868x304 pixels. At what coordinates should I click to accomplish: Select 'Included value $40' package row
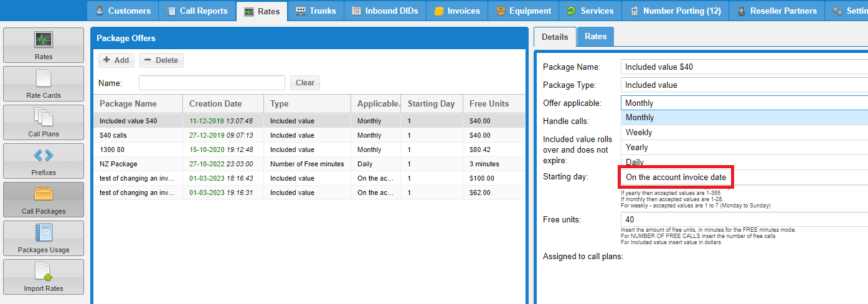tap(309, 121)
